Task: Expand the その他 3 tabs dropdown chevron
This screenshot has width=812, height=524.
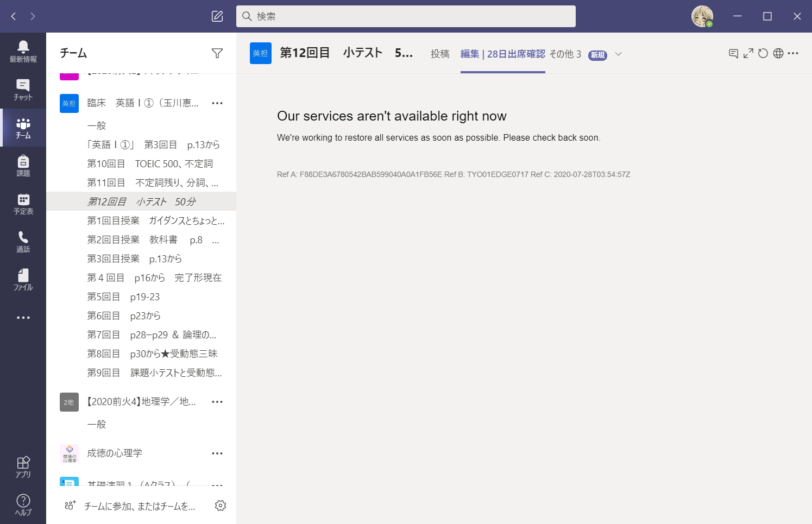Action: click(618, 54)
